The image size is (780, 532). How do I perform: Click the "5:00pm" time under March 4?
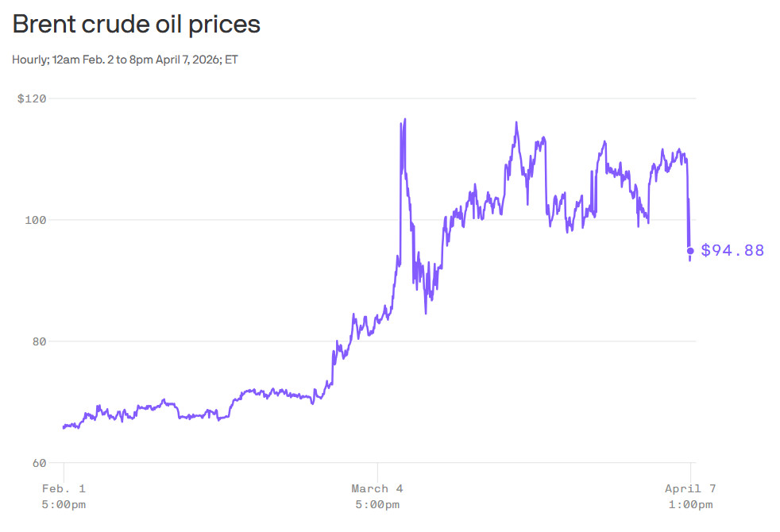click(x=377, y=504)
